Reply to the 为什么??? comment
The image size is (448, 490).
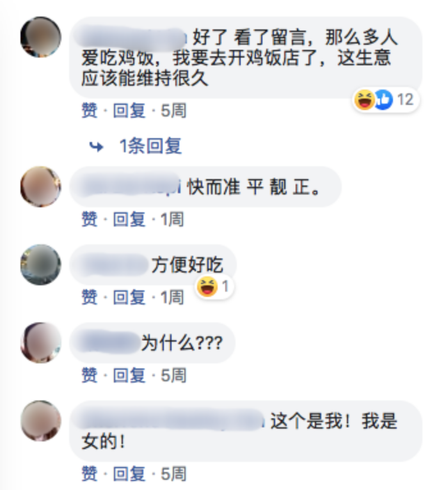pyautogui.click(x=129, y=375)
